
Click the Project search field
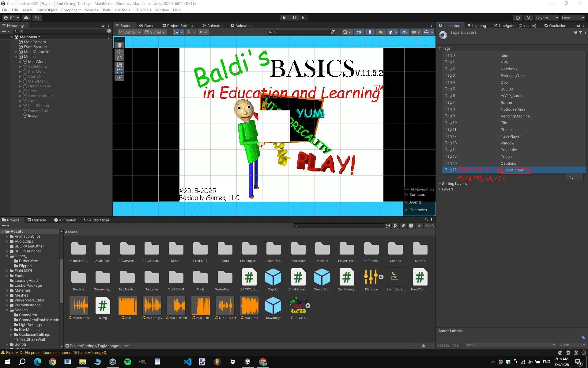coord(339,226)
